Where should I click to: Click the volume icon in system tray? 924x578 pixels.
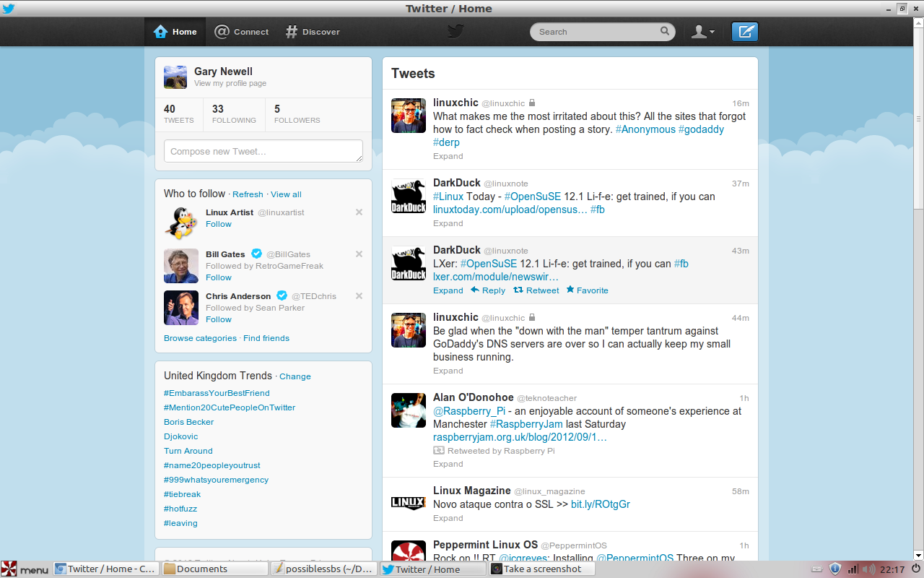tap(869, 569)
